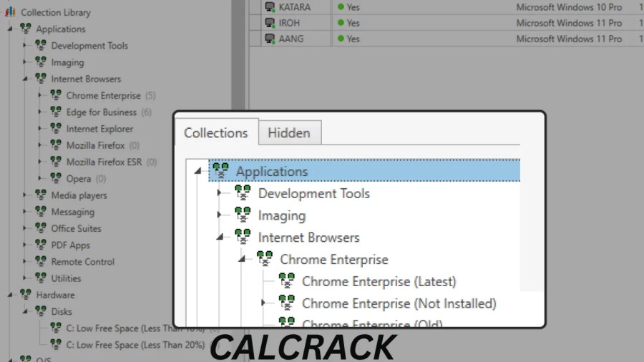The image size is (644, 362).
Task: Click the Edge for Business collection icon
Action: click(x=56, y=112)
